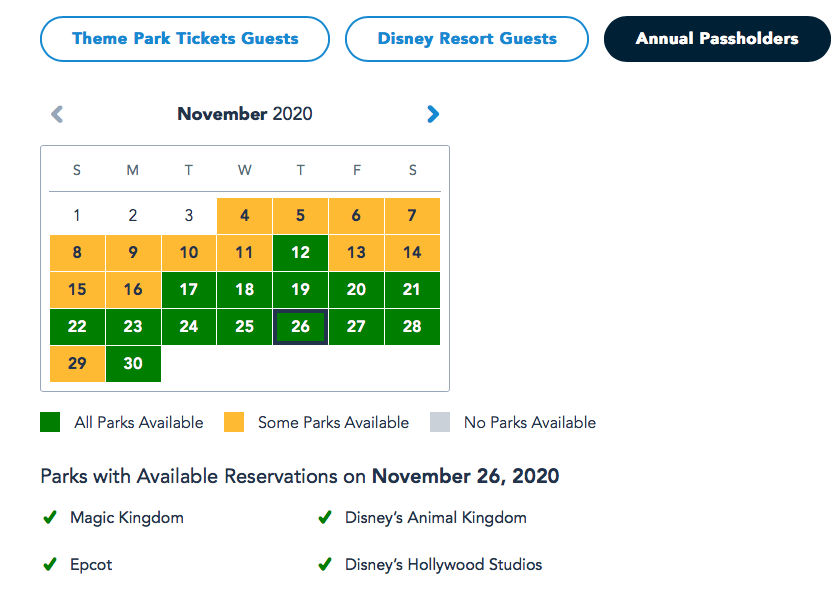Viewport: 840px width, 596px height.
Task: Select November 26 on the calendar
Action: pos(300,327)
